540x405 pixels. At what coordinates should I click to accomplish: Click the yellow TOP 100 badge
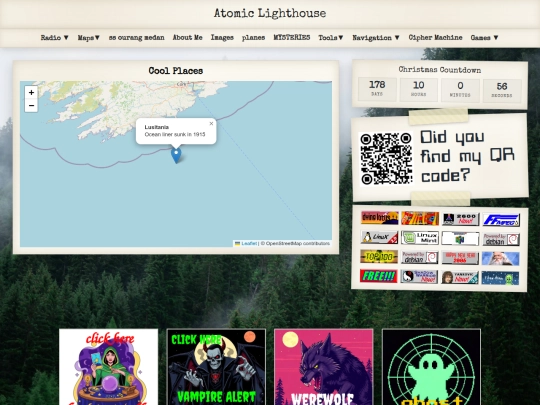379,257
